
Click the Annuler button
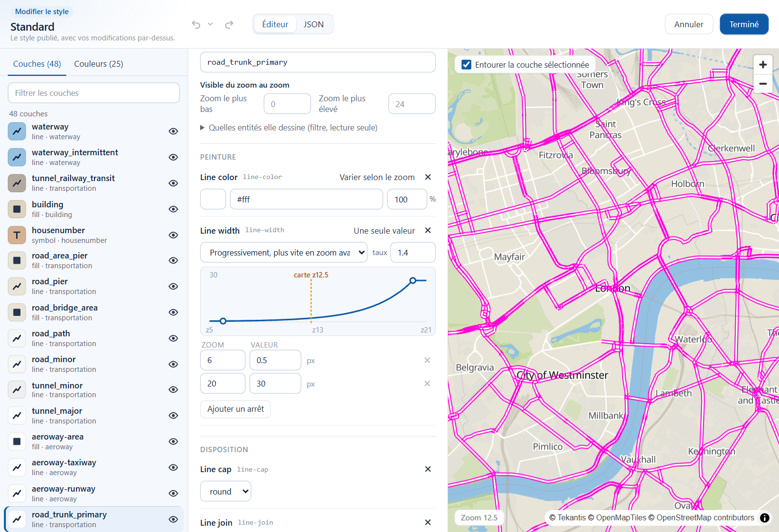coord(689,24)
